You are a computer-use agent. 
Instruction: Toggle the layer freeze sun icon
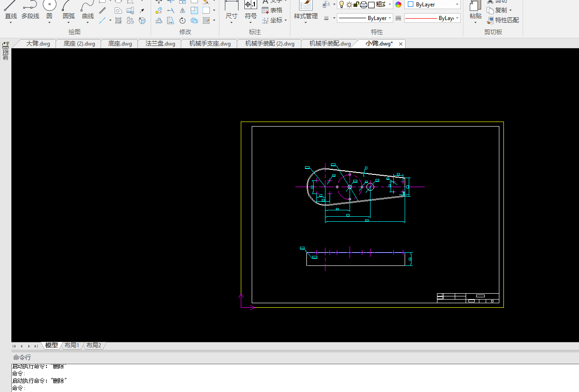(x=349, y=5)
